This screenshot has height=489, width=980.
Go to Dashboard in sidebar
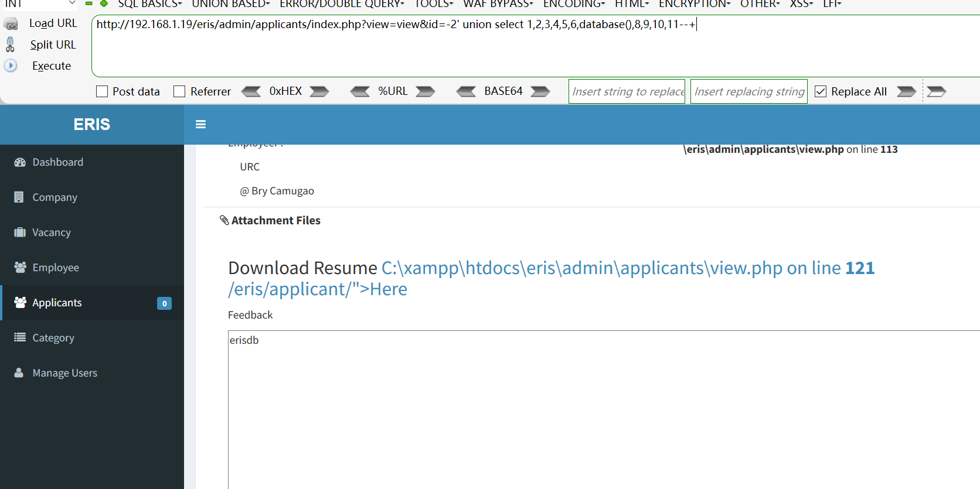pyautogui.click(x=92, y=162)
